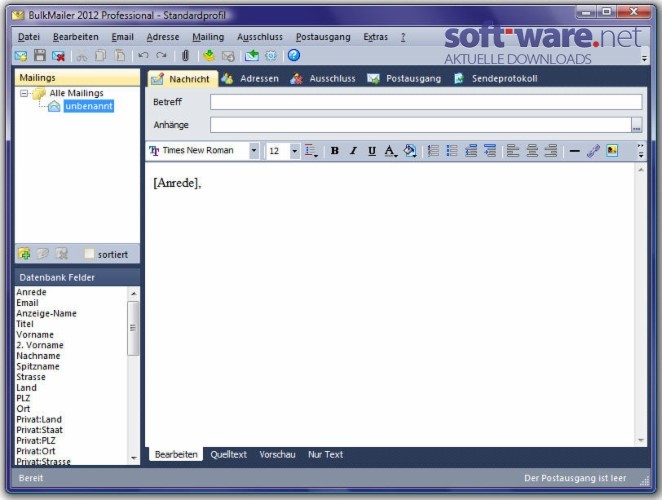Copy selection using toolbar copy icon

[x=100, y=55]
